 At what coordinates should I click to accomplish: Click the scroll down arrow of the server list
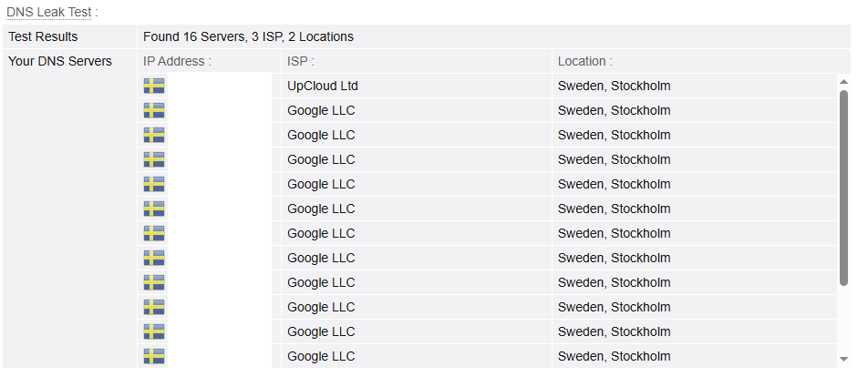tap(843, 360)
